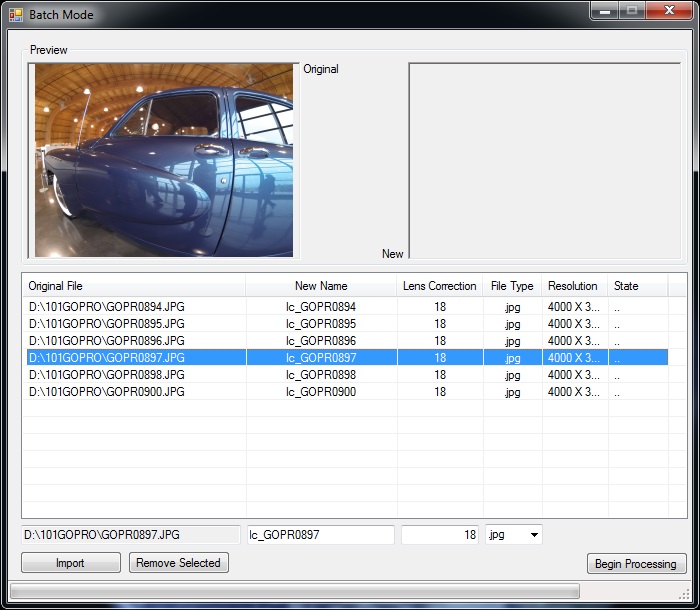This screenshot has width=700, height=610.
Task: Select row D:\101GOPRO\GOPR0900.JPG
Action: [x=347, y=392]
